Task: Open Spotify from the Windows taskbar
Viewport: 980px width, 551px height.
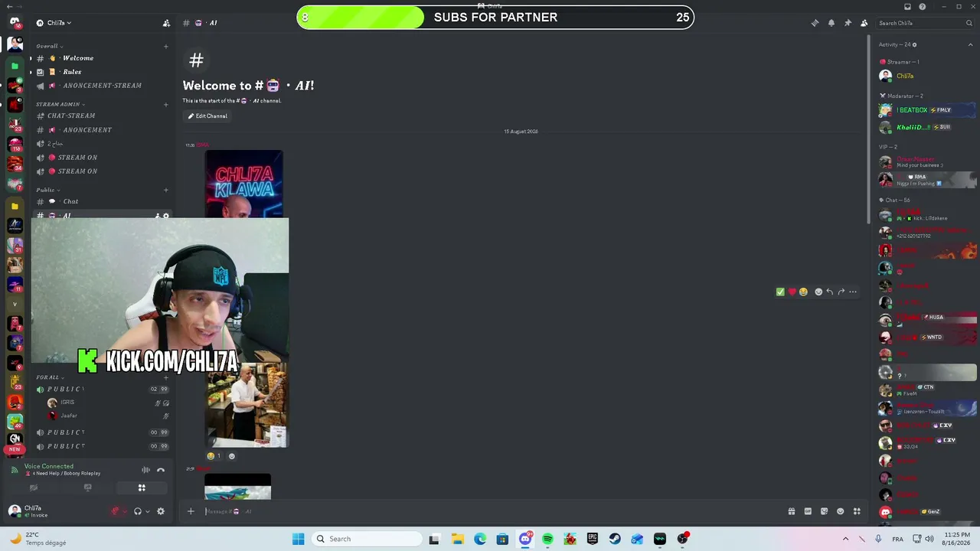Action: pos(547,539)
